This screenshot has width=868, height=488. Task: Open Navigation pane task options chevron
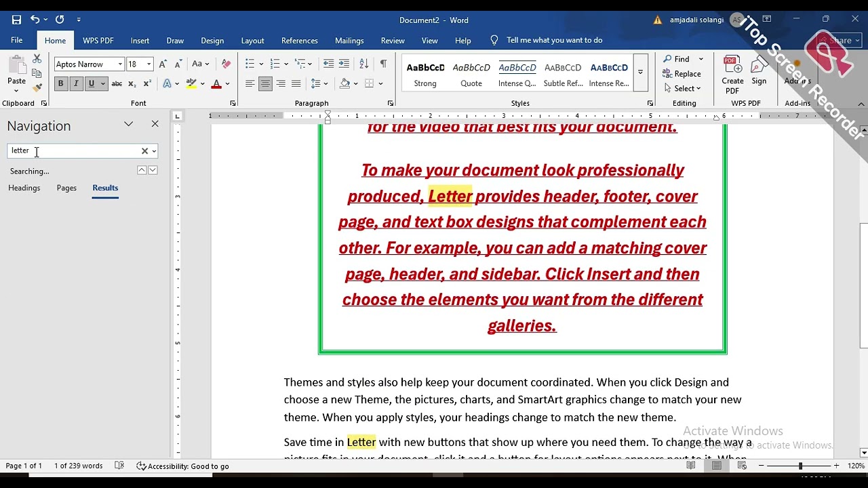point(128,124)
